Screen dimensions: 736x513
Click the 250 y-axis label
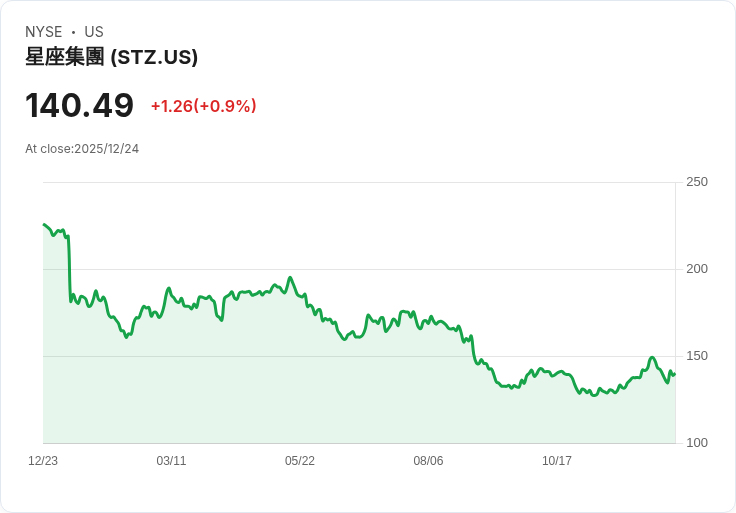697,182
